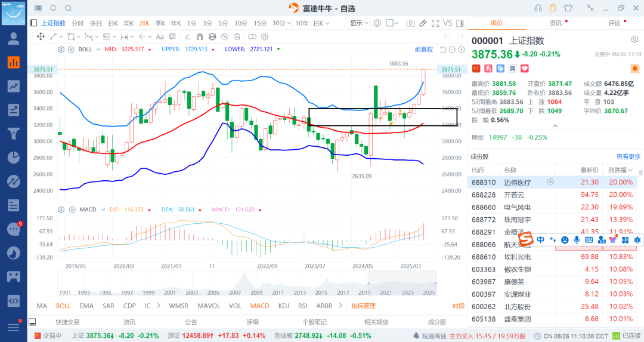Viewport: 644px width, 342px height.
Task: Switch to 周K chart tab
Action: tap(129, 23)
